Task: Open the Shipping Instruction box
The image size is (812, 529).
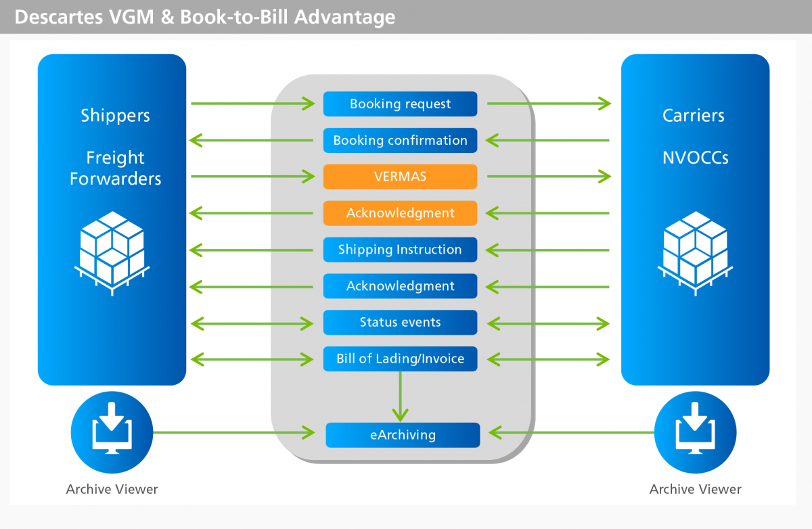Action: point(400,250)
